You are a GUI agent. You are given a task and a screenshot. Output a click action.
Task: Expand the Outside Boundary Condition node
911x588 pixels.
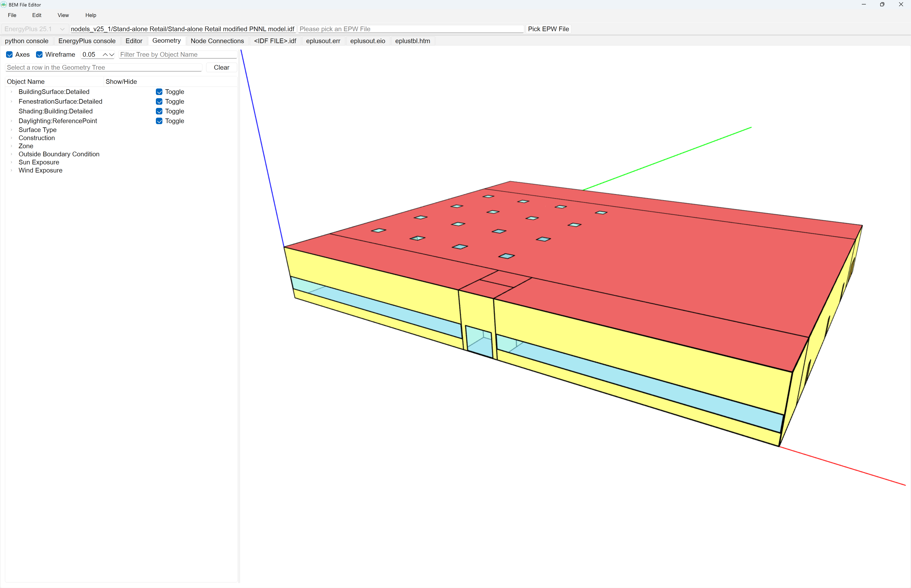click(12, 154)
